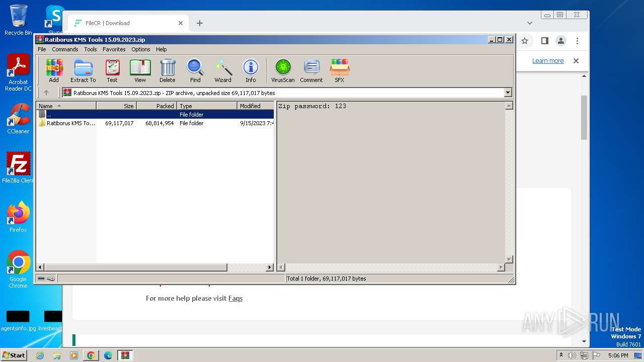
Task: Visit the Faqs link
Action: 235,298
